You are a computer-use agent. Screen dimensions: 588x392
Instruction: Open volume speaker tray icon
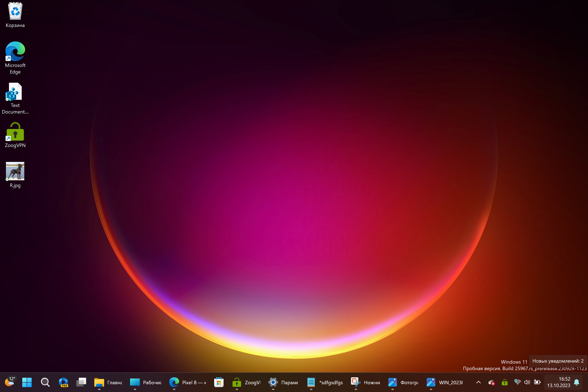[527, 382]
